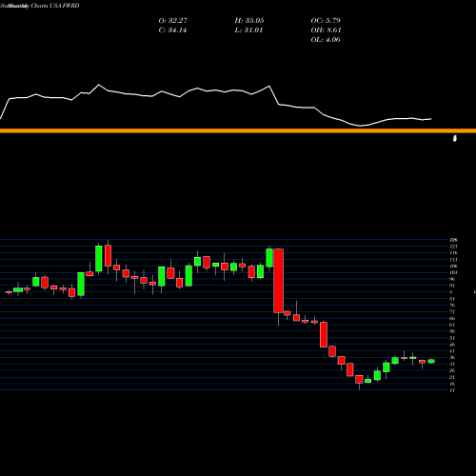The width and height of the screenshot is (476, 476).
Task: Select the tall green candlestick just before the crash
Action: coord(269,258)
